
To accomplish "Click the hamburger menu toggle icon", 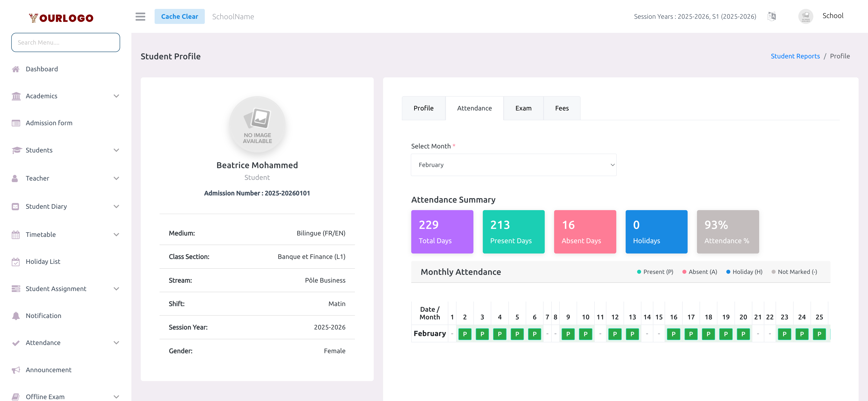I will coord(140,16).
